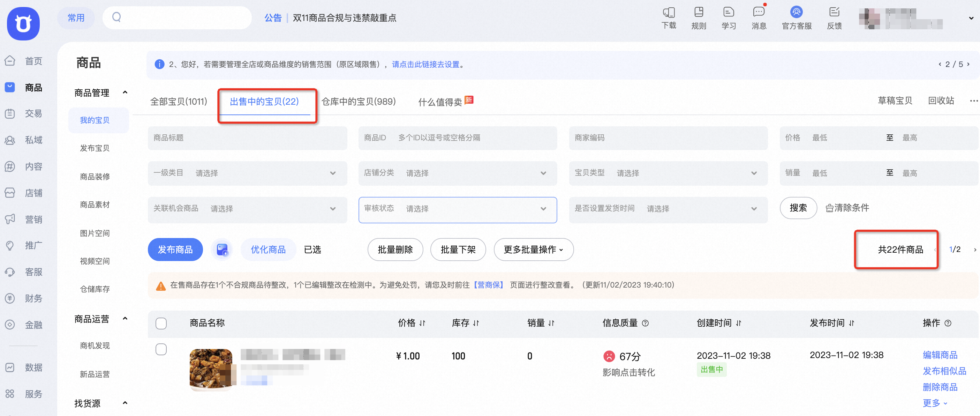This screenshot has height=416, width=980.
Task: Open 推广 promotion in sidebar
Action: [x=24, y=245]
